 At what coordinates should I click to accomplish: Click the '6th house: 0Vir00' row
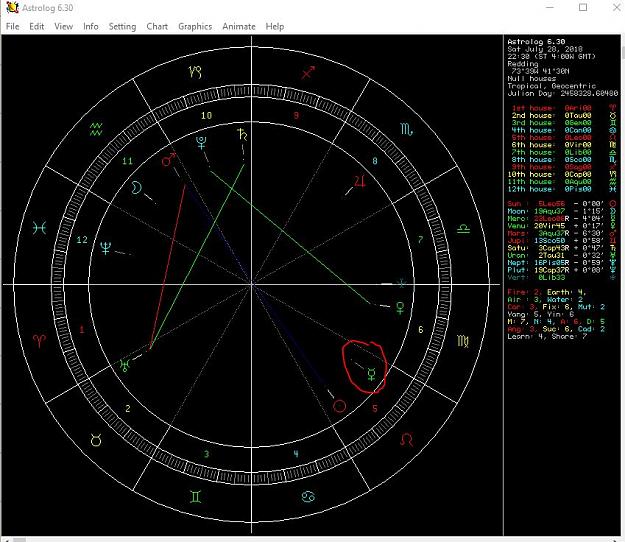pyautogui.click(x=564, y=145)
